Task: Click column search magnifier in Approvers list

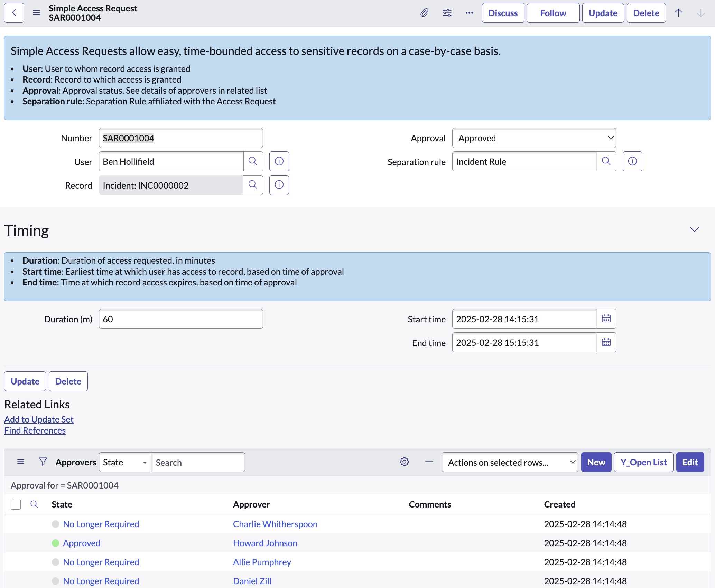Action: (x=34, y=504)
